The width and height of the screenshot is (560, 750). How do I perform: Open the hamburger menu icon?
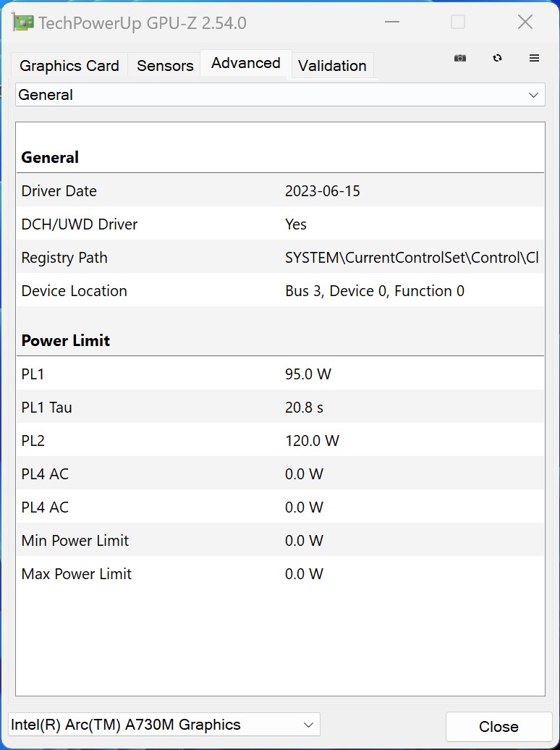535,58
